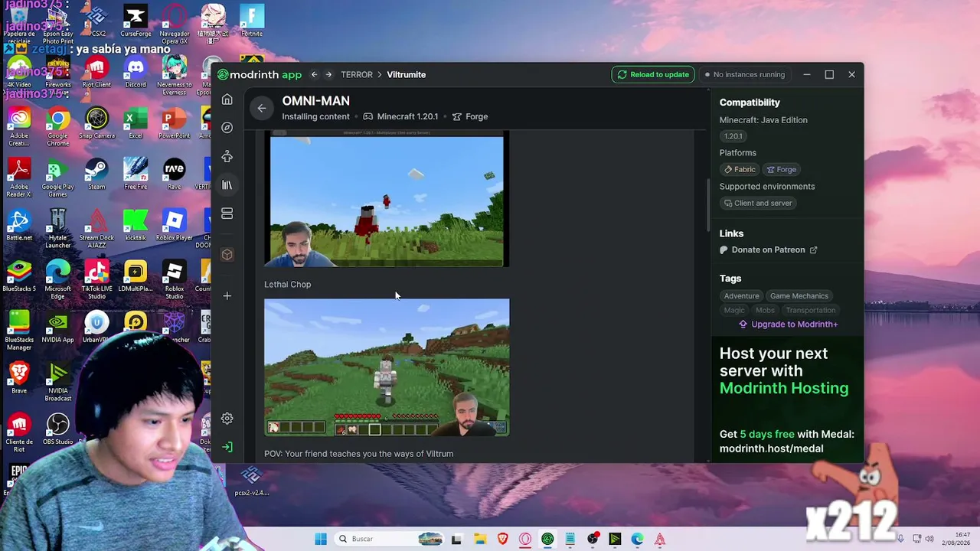Open CurseForge desktop shortcut
The width and height of the screenshot is (980, 551).
(136, 21)
